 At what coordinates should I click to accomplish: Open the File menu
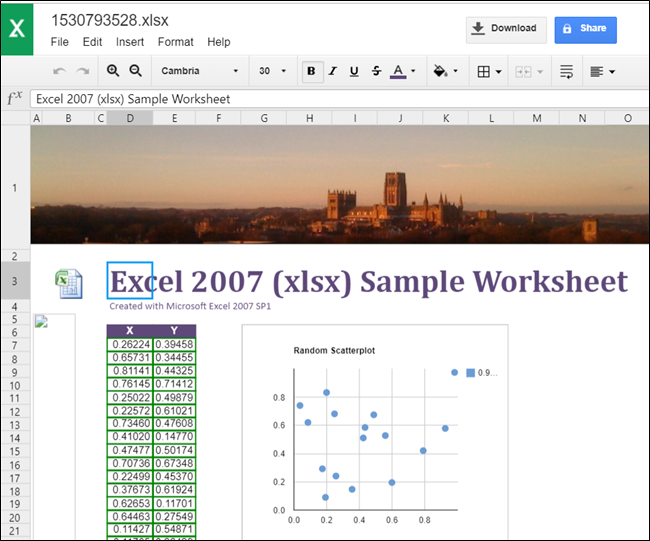point(60,42)
